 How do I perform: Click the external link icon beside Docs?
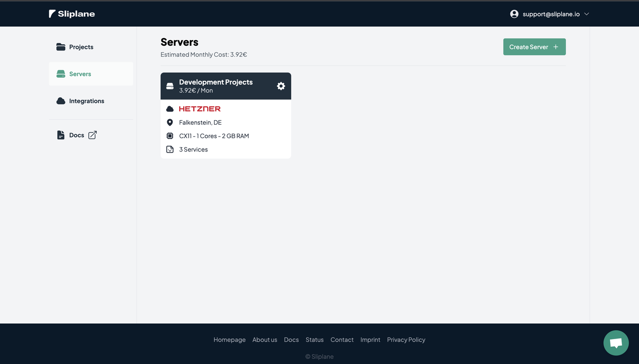(x=92, y=135)
